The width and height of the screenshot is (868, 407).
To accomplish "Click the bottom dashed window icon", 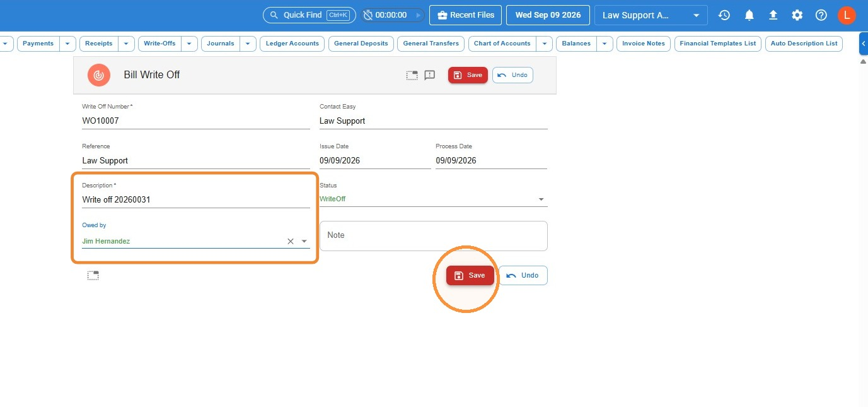I will point(93,276).
